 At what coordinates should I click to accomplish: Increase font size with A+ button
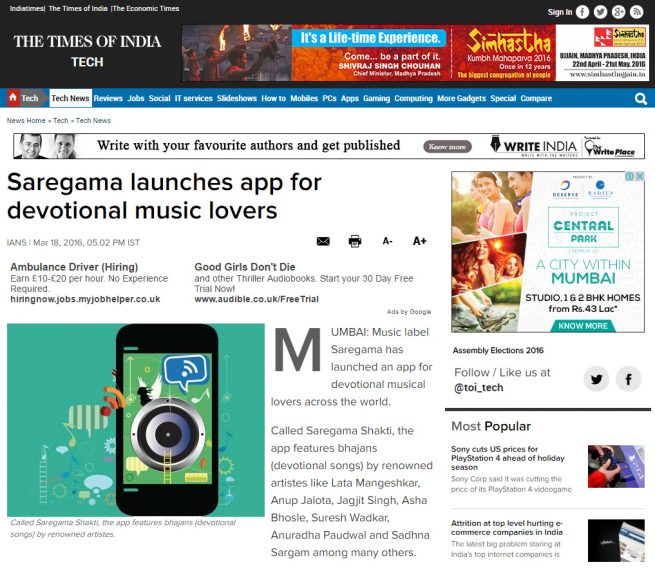[x=419, y=241]
